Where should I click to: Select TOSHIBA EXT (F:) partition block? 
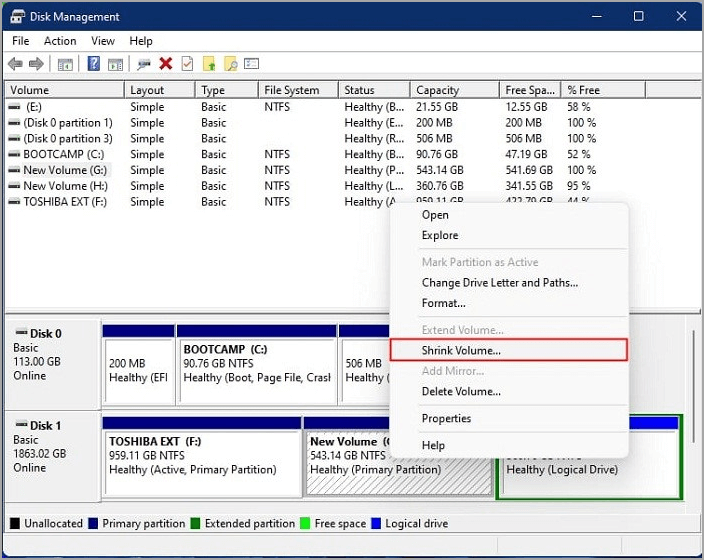point(202,462)
